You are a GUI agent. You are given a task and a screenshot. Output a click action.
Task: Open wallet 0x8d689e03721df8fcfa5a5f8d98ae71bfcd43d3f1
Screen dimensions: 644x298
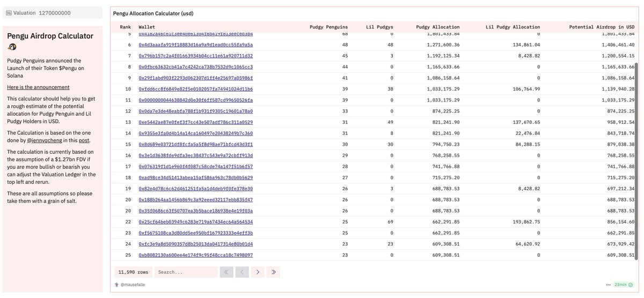195,144
